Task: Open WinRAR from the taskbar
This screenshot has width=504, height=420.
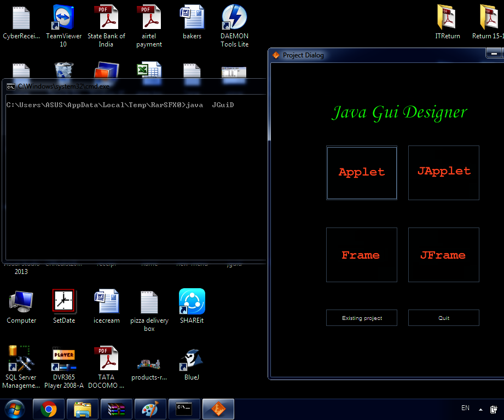Action: pos(117,410)
